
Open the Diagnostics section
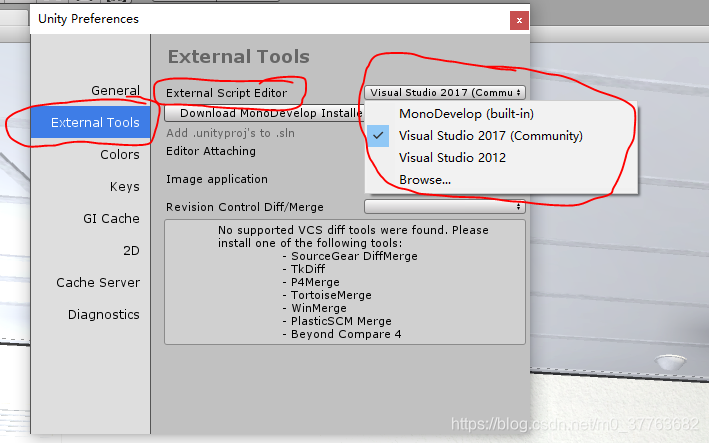coord(104,315)
